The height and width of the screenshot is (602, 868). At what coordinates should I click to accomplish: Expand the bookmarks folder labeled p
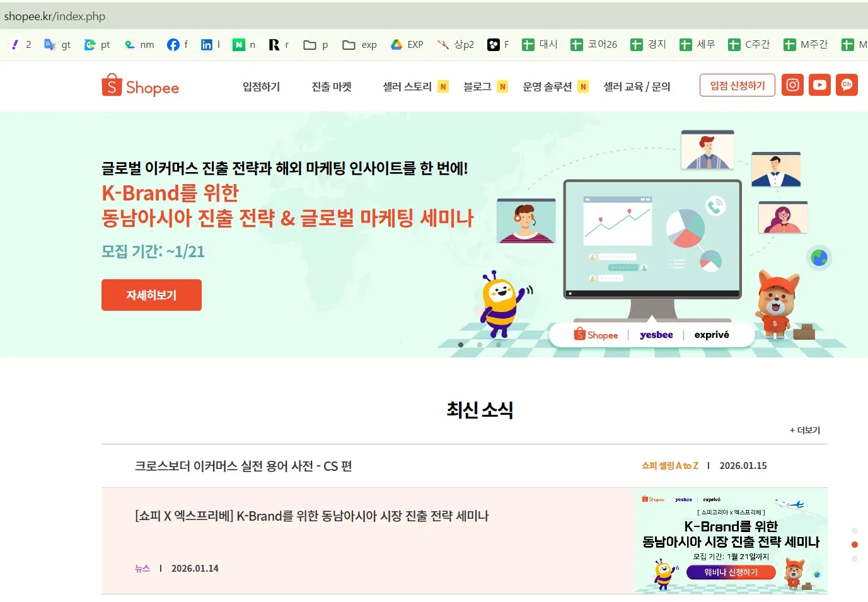coord(315,44)
